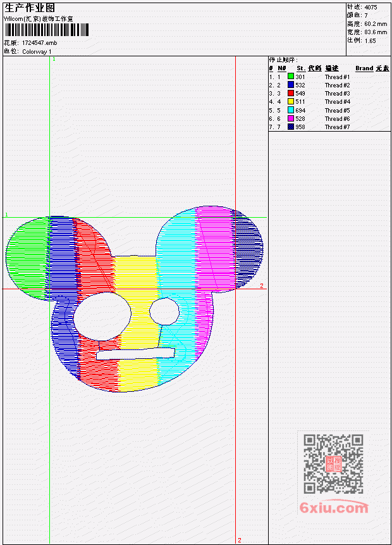
Task: Click the small right eye hole
Action: point(164,311)
